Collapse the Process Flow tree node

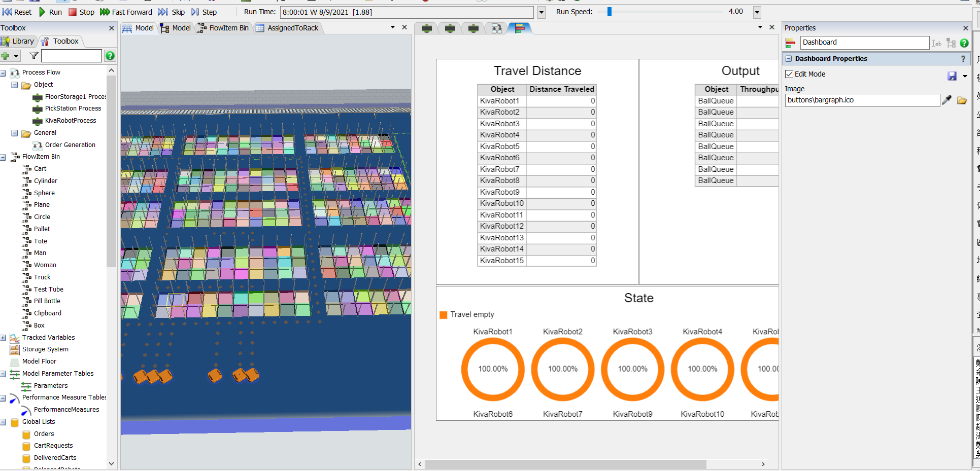click(x=3, y=73)
